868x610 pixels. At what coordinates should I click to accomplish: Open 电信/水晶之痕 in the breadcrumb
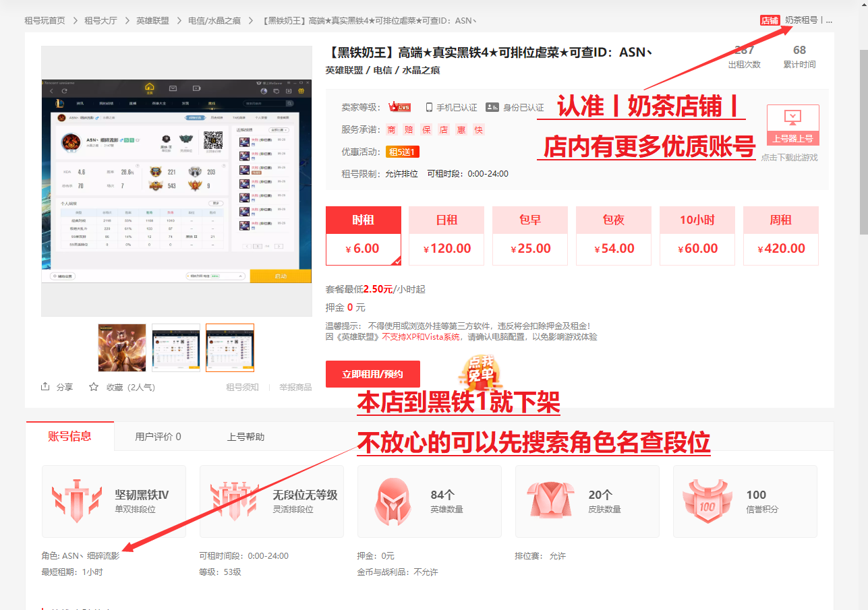214,21
